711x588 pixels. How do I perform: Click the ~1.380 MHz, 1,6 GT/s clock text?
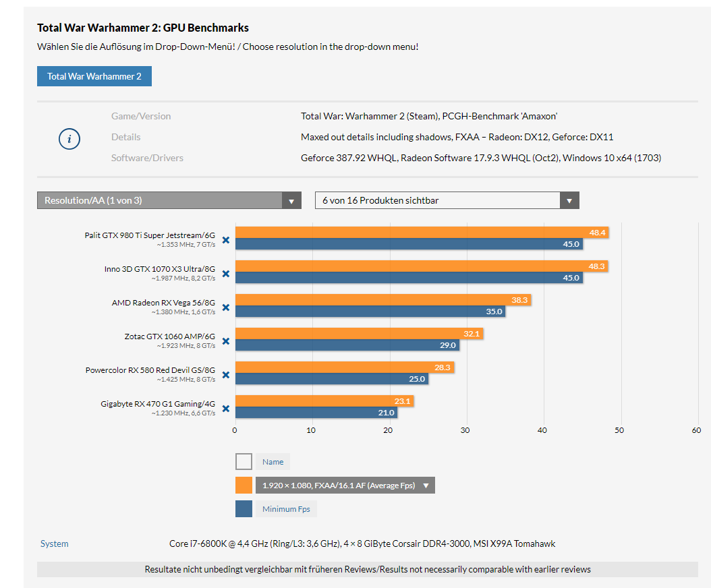(x=183, y=312)
